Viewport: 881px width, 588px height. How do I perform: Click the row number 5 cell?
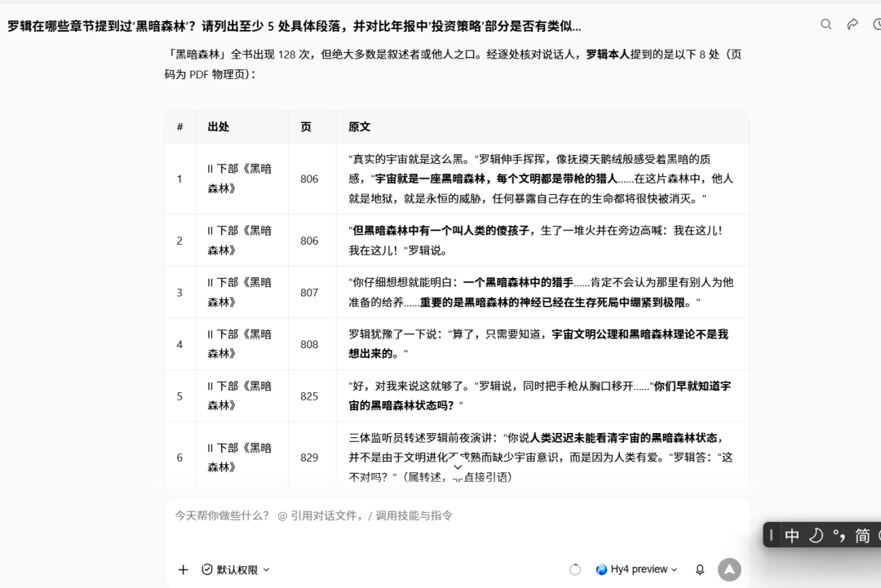tap(179, 396)
